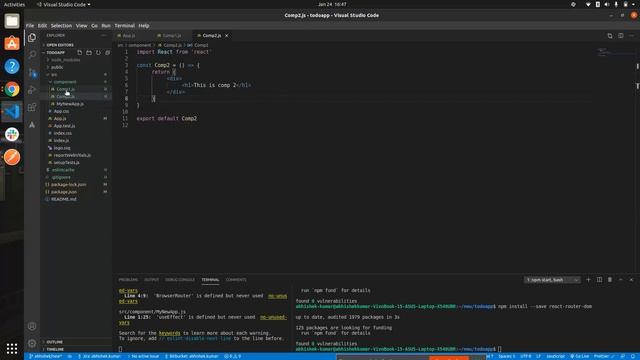Open the Explorer panel more actions menu

point(104,36)
